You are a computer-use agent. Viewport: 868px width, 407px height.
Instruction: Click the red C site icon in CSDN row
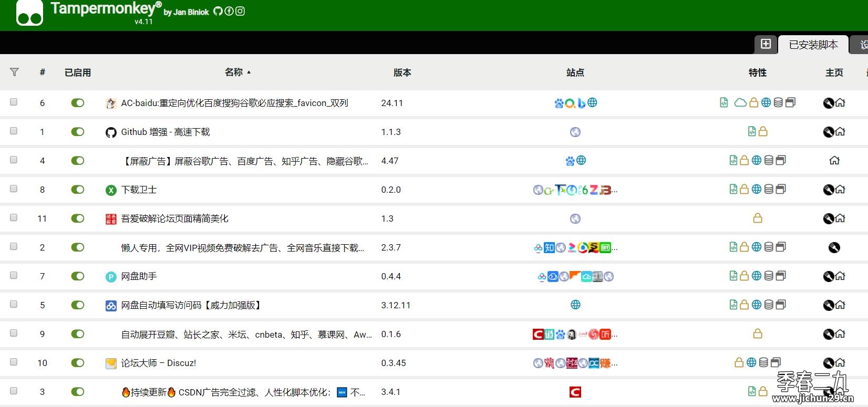point(575,392)
